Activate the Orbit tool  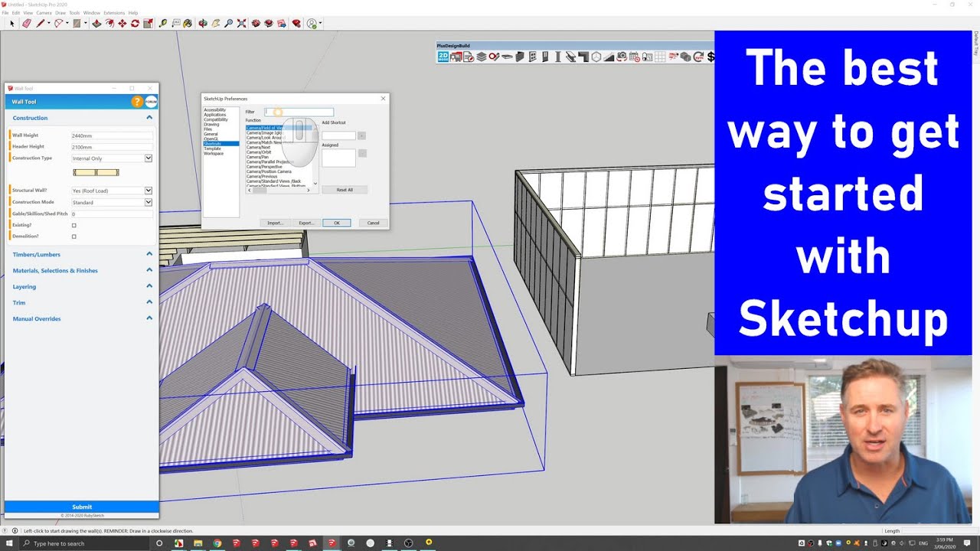pyautogui.click(x=203, y=24)
